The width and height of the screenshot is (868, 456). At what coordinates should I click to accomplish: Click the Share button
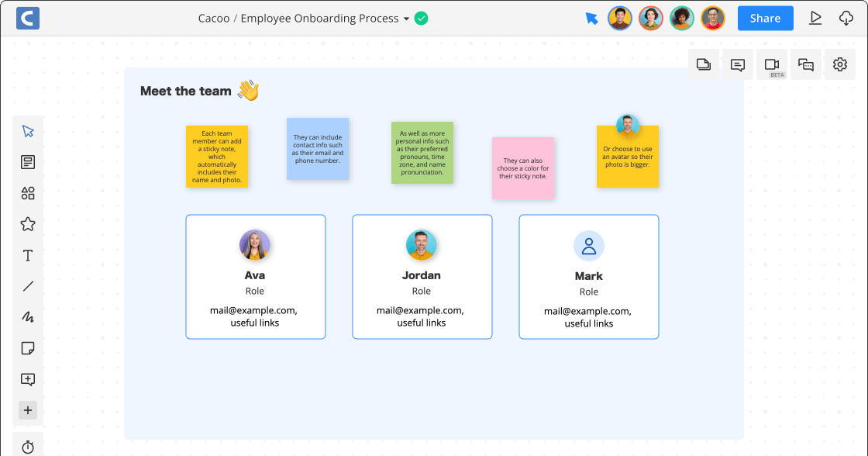click(x=765, y=17)
